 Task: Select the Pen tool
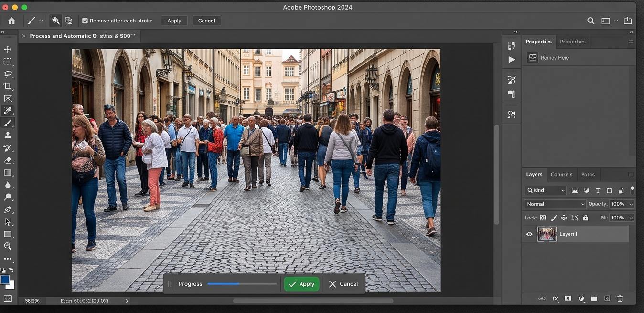tap(8, 209)
